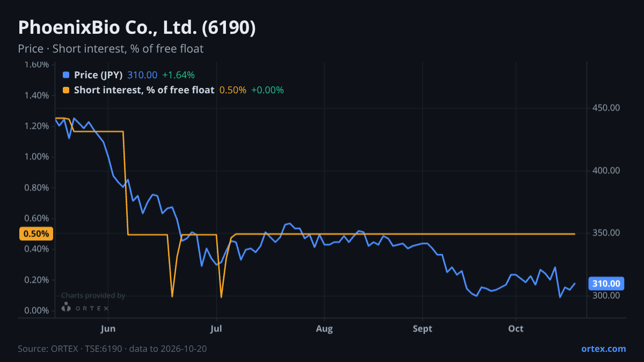
Task: Click the 0.00% left axis label
Action: [36, 311]
